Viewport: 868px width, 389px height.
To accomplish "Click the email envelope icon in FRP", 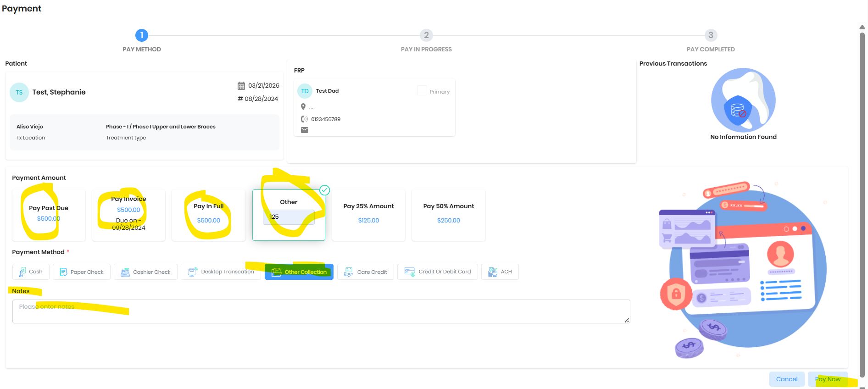I will click(x=305, y=130).
